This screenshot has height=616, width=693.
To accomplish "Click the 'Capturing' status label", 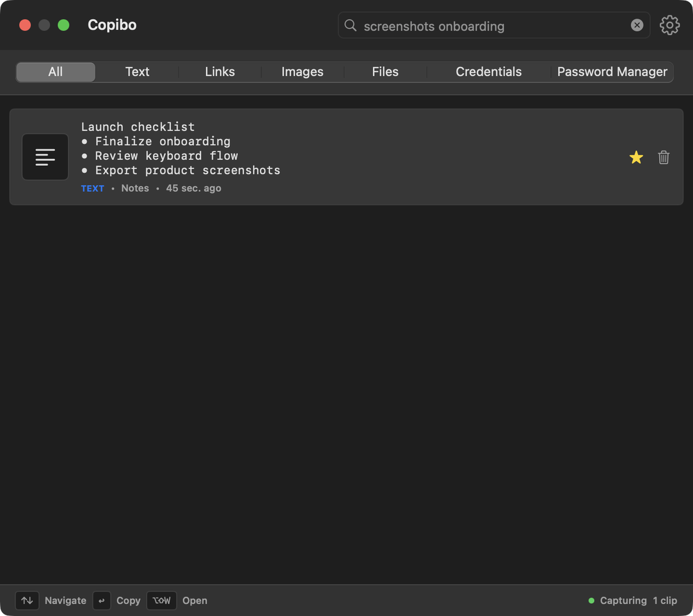I will pos(623,600).
